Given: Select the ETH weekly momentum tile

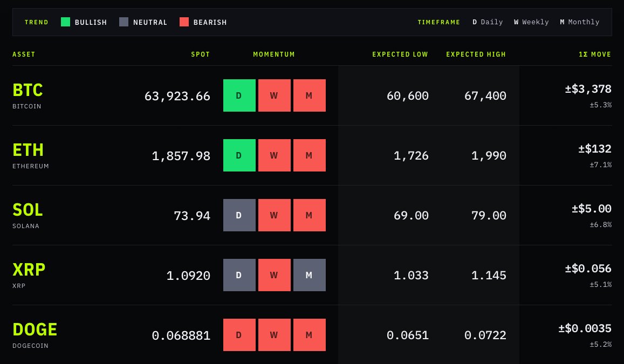Looking at the screenshot, I should point(274,155).
